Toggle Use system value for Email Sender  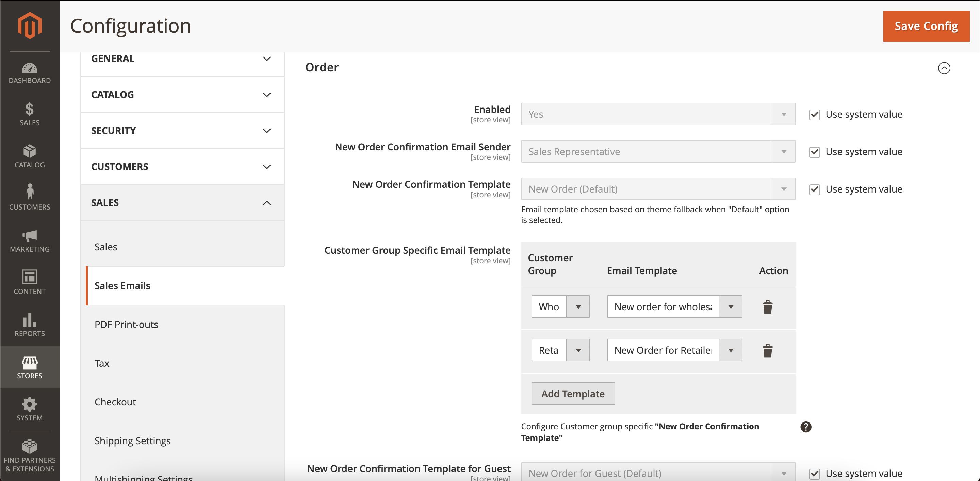click(815, 152)
